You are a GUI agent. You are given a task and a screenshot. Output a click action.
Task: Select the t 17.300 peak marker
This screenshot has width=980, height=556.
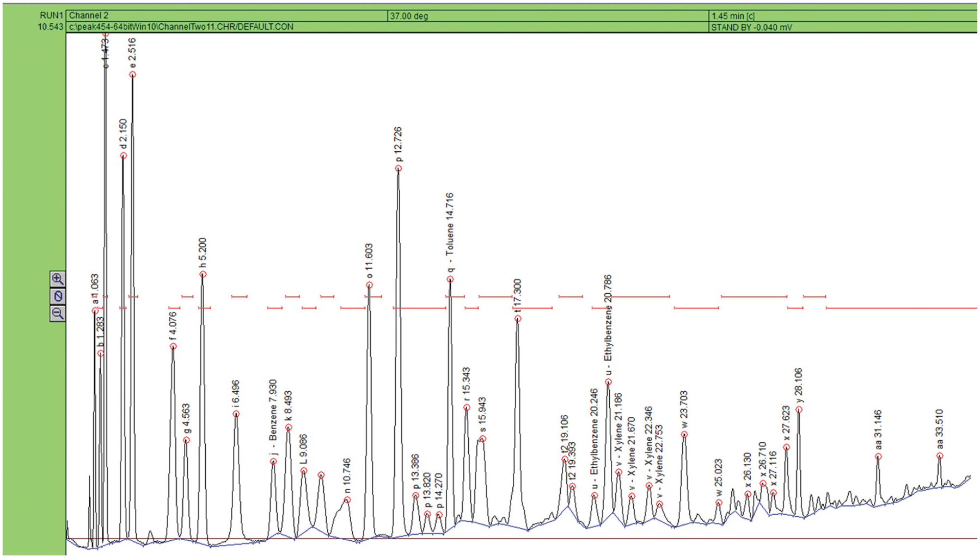(518, 319)
